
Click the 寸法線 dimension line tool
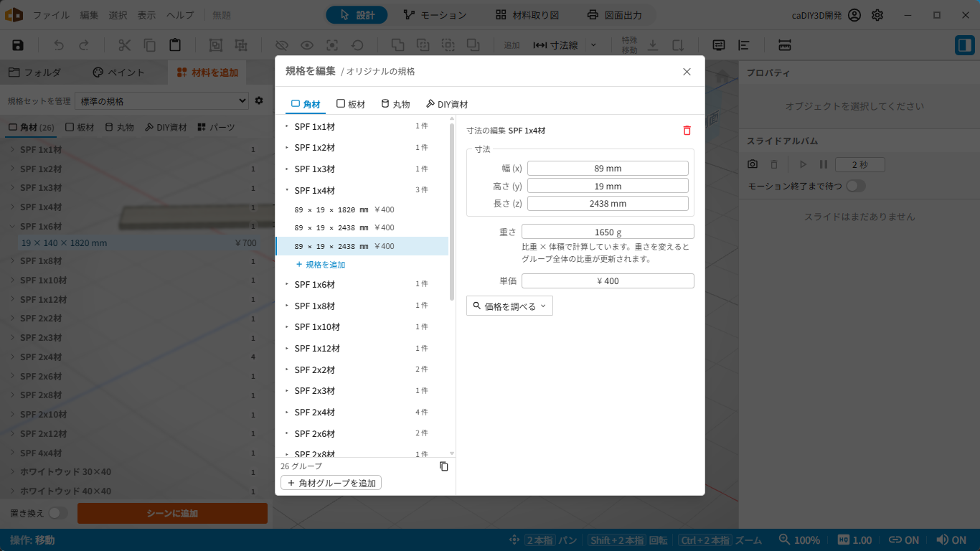(x=555, y=45)
